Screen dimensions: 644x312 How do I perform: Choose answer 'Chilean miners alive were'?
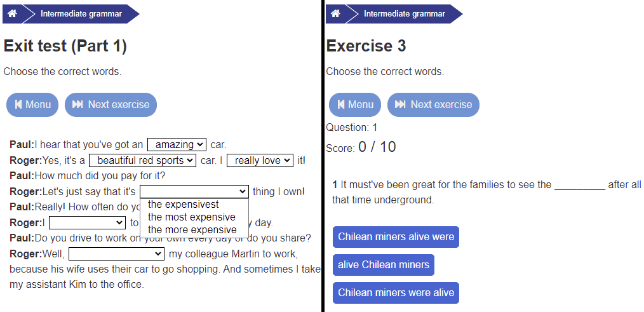pyautogui.click(x=396, y=237)
